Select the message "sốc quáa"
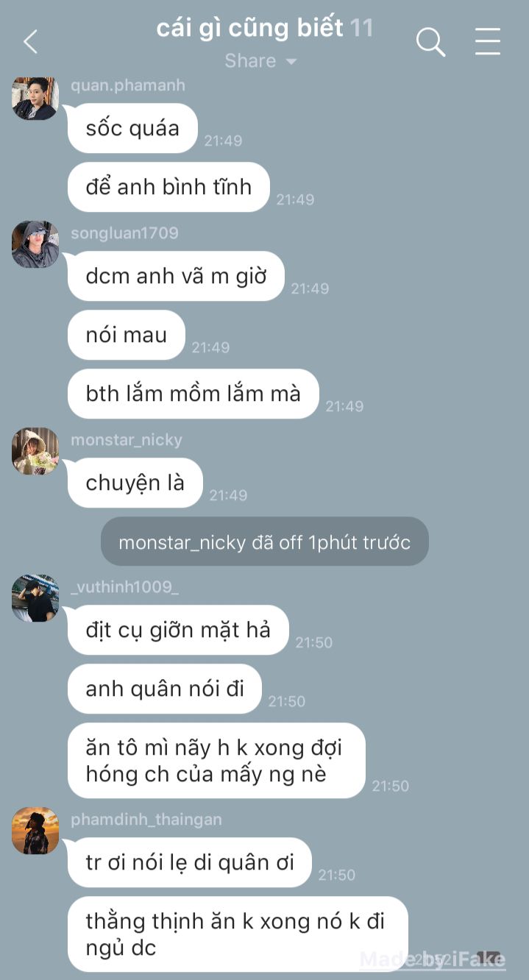 (132, 128)
